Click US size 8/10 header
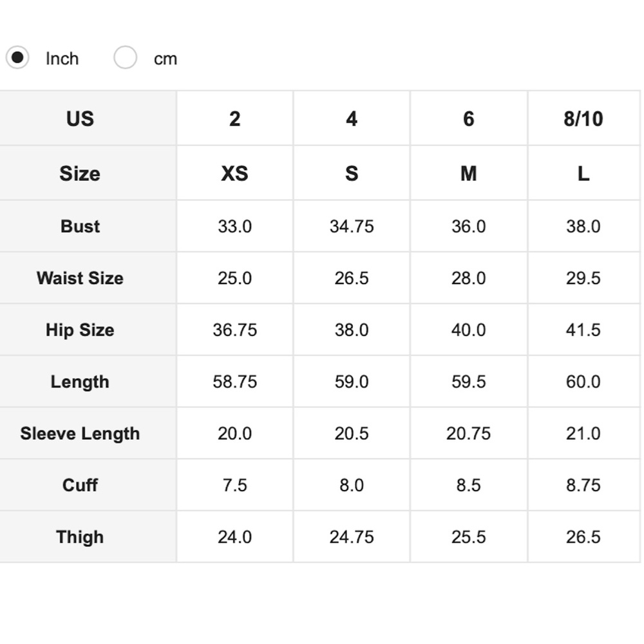Image resolution: width=644 pixels, height=644 pixels. click(583, 118)
